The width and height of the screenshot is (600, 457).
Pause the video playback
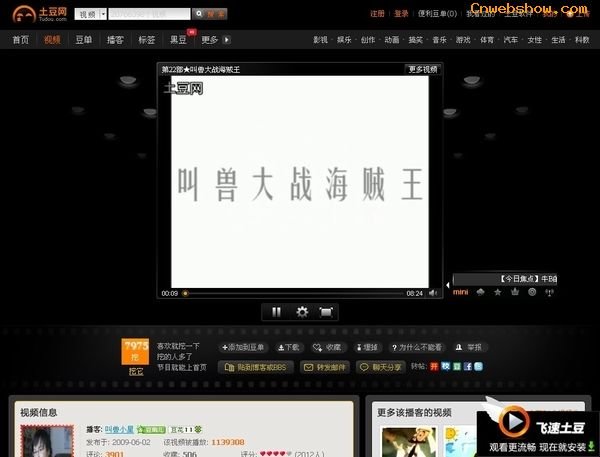(x=276, y=312)
